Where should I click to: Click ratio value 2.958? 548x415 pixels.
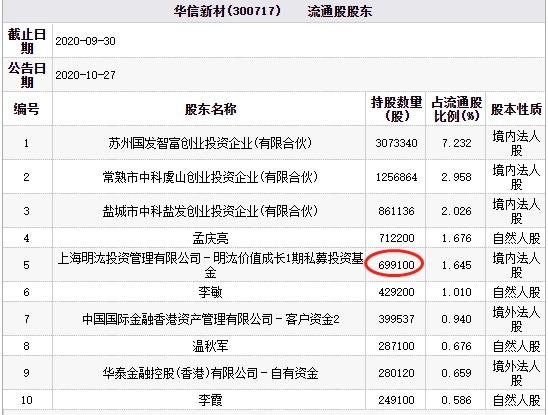tap(456, 177)
